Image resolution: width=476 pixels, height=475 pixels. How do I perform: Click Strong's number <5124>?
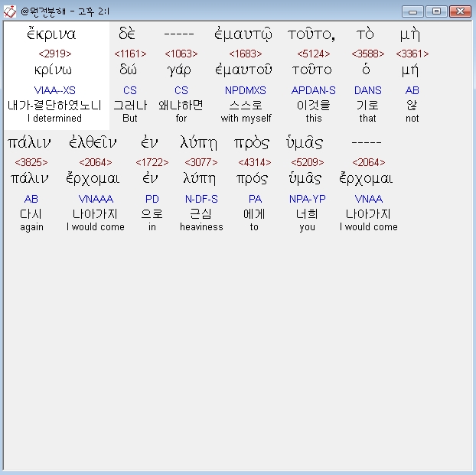tap(314, 54)
